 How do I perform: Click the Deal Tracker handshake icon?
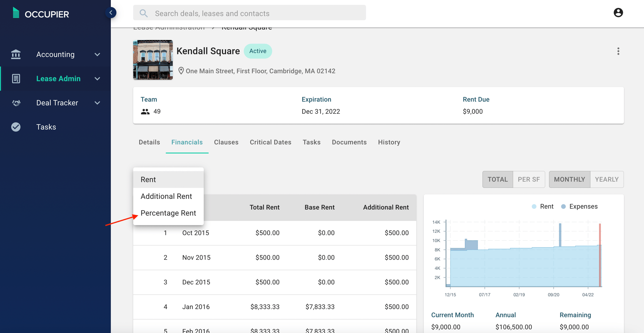[x=16, y=103]
